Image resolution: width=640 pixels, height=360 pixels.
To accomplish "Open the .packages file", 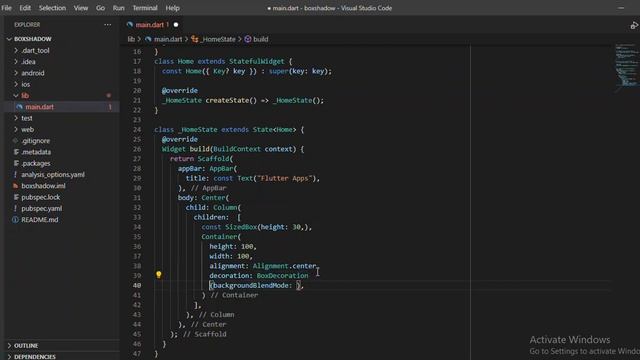I will point(36,163).
